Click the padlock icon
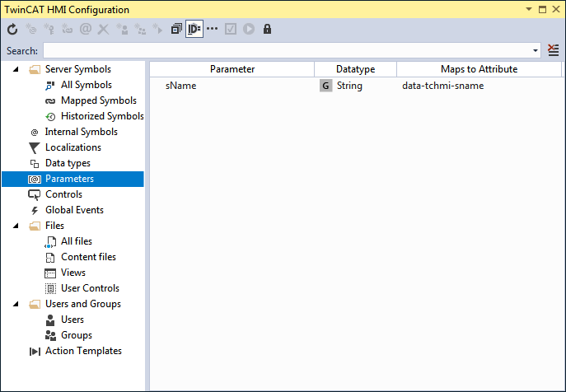Screen dimensions: 566x392 pyautogui.click(x=267, y=30)
